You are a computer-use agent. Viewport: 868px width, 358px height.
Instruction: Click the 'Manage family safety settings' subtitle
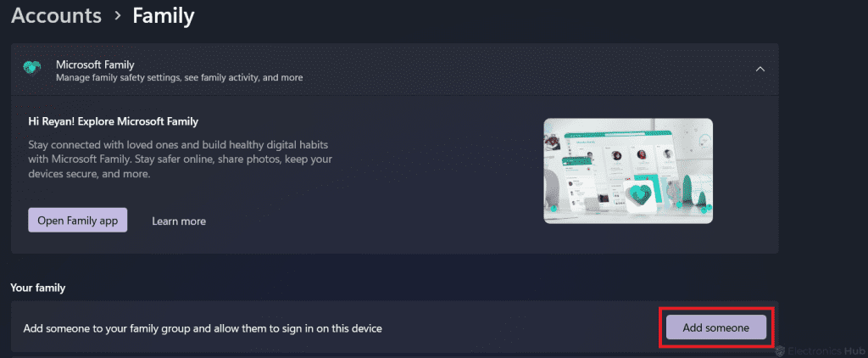click(x=179, y=78)
